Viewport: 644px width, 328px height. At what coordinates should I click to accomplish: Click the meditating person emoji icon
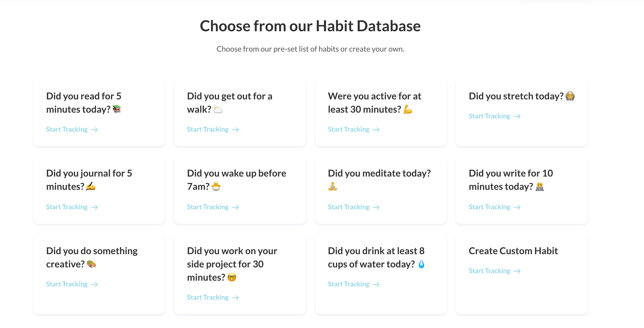tap(332, 186)
